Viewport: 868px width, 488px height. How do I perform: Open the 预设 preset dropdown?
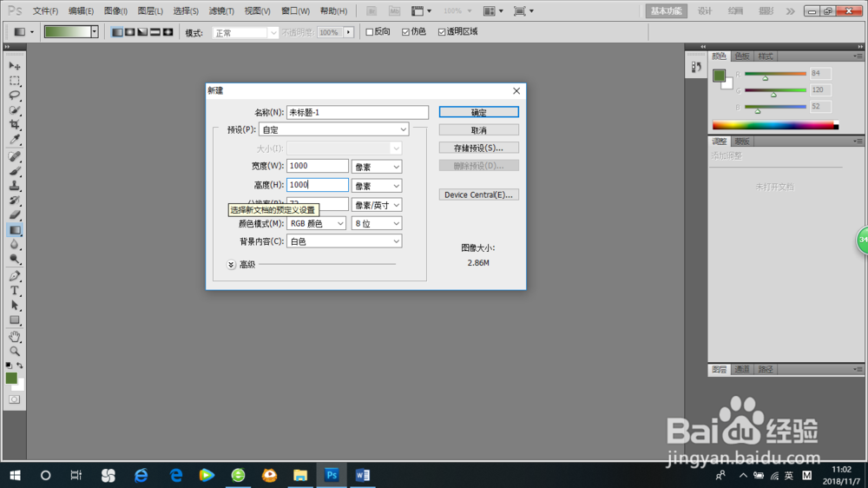(x=333, y=129)
